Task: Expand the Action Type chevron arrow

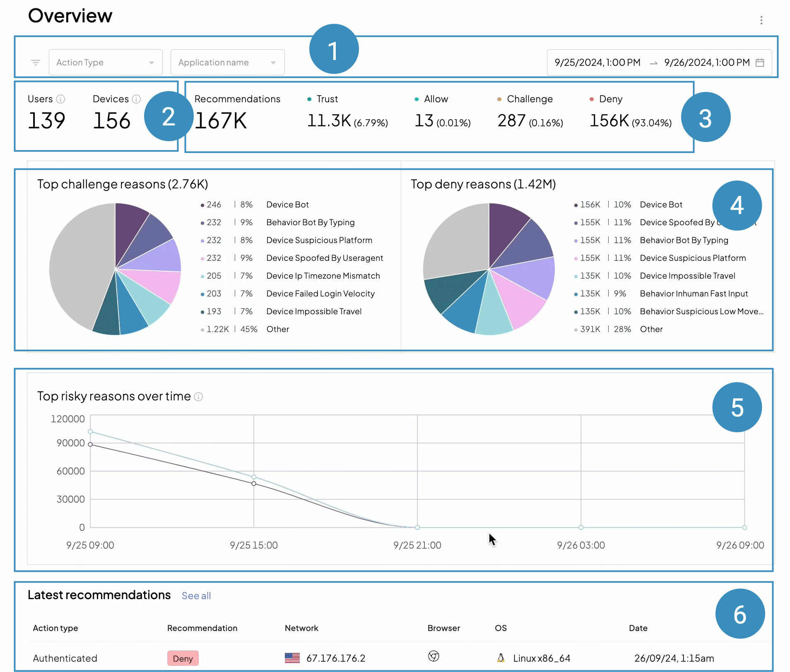Action: (x=152, y=63)
